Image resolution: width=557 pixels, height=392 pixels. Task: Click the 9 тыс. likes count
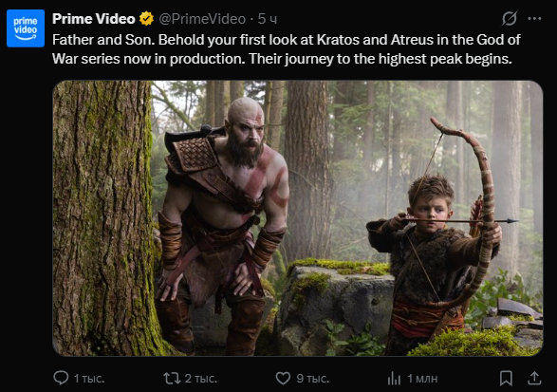pyautogui.click(x=313, y=379)
